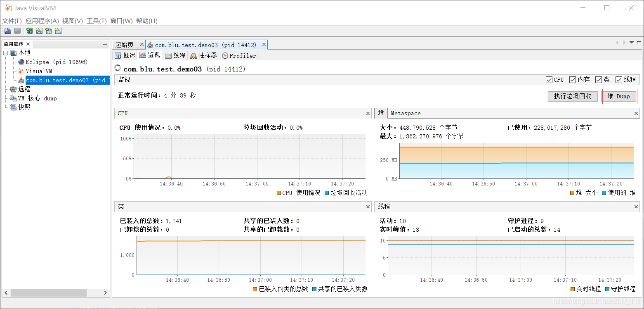Viewport: 644px width, 309px height.
Task: Untick the 内存 checkbox
Action: tap(573, 80)
